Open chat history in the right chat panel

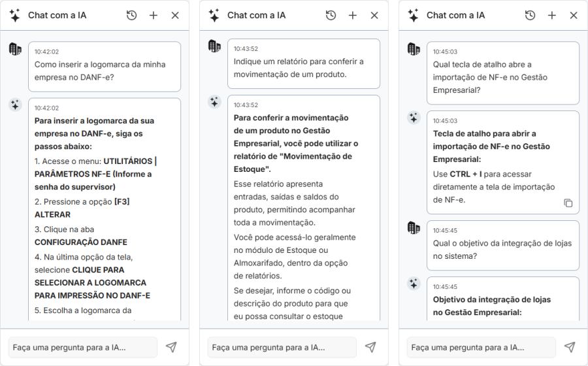tap(530, 16)
